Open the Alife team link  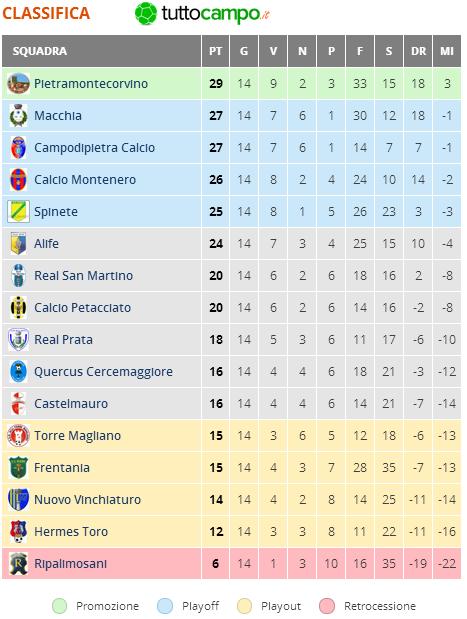point(46,244)
